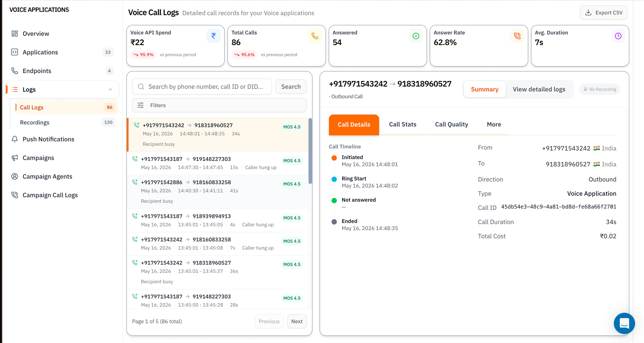Viewport: 644px width, 343px height.
Task: Select the Summary view
Action: 485,89
